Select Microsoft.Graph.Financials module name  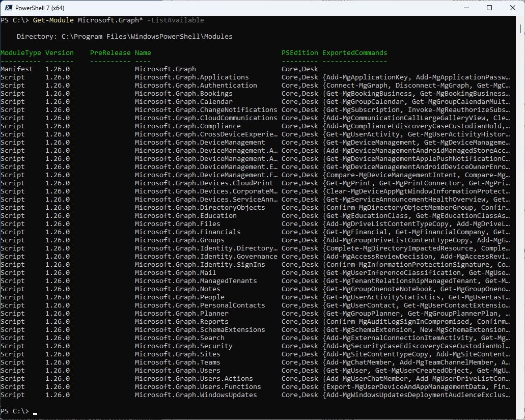(188, 232)
